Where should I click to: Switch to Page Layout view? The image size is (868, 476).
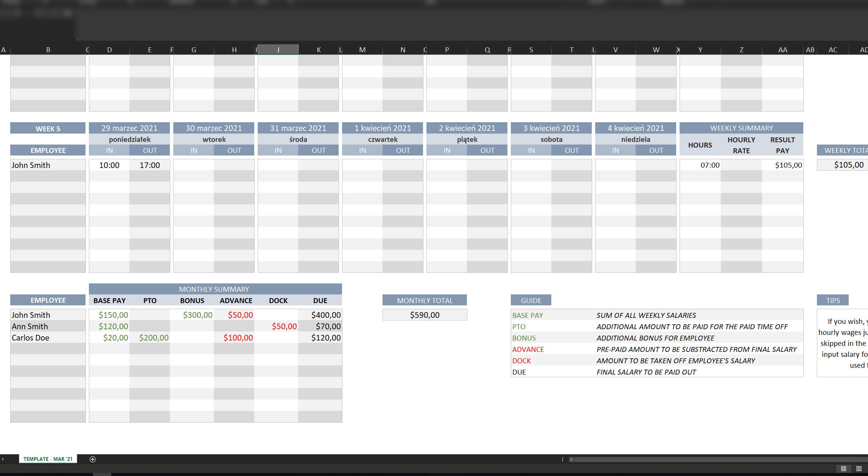tap(859, 468)
